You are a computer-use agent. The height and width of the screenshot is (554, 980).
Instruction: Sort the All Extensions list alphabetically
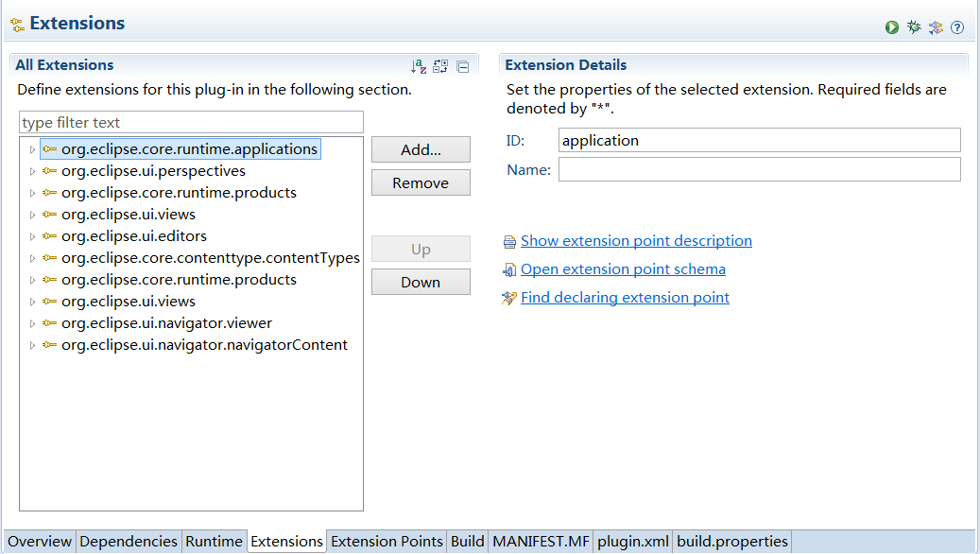point(419,66)
